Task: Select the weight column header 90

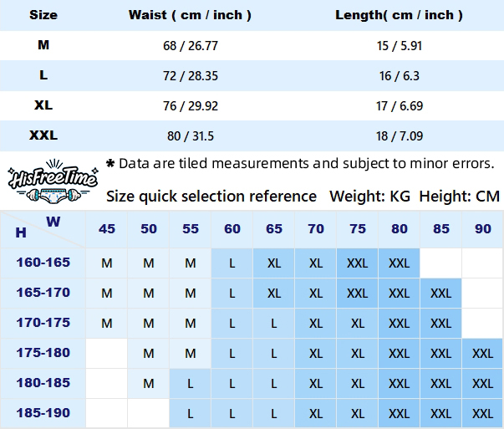Action: (x=483, y=229)
